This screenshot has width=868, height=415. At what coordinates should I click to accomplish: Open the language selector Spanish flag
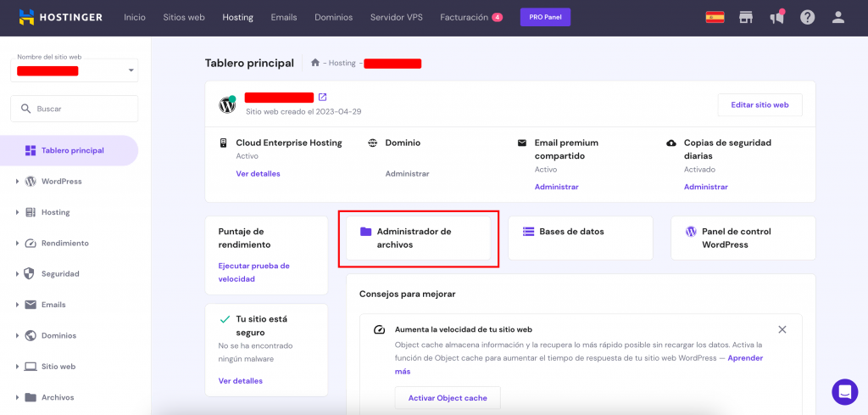coord(715,17)
